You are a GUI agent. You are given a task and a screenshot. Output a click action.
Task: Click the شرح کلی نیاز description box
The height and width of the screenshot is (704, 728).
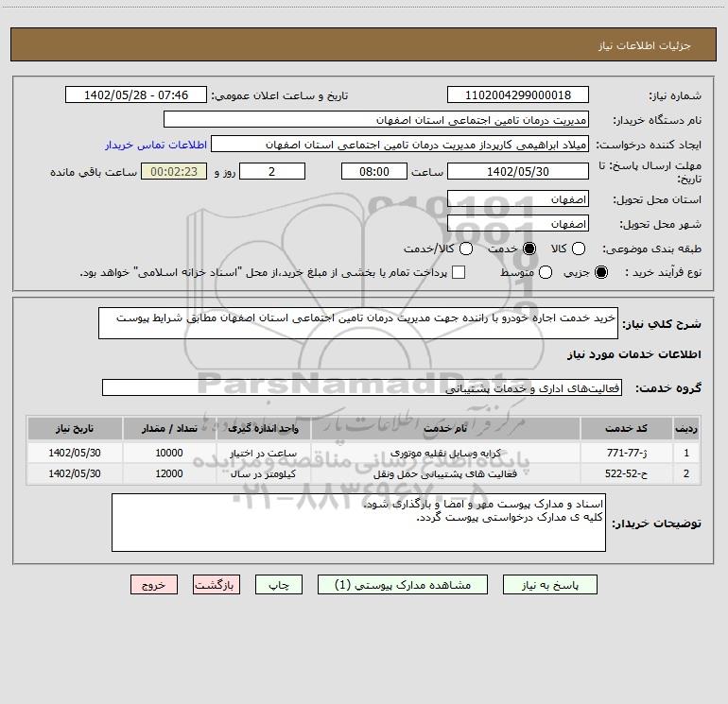(x=358, y=323)
